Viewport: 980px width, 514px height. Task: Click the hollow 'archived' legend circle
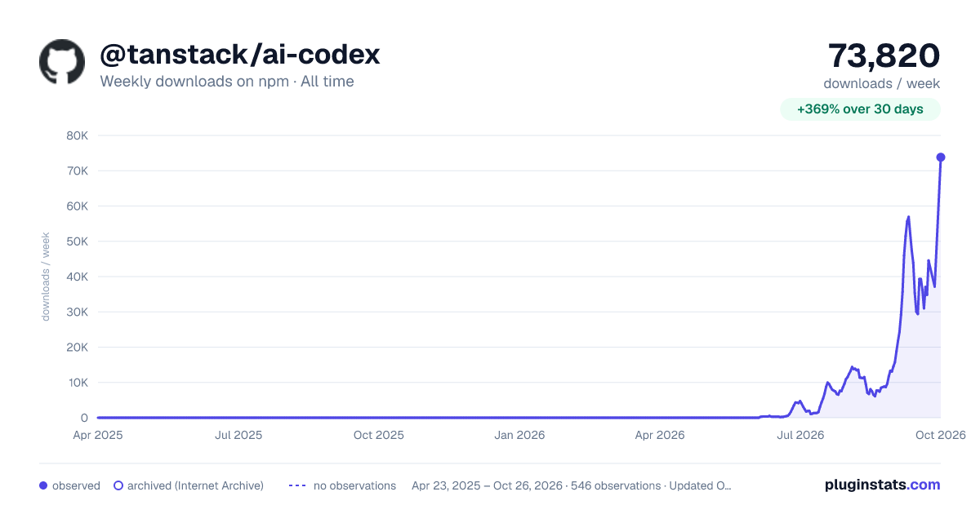(x=118, y=485)
